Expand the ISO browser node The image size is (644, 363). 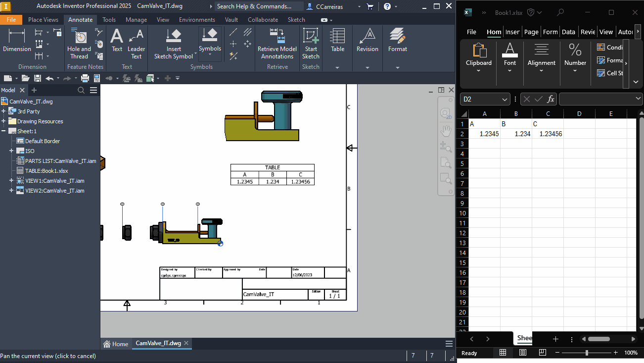11,151
